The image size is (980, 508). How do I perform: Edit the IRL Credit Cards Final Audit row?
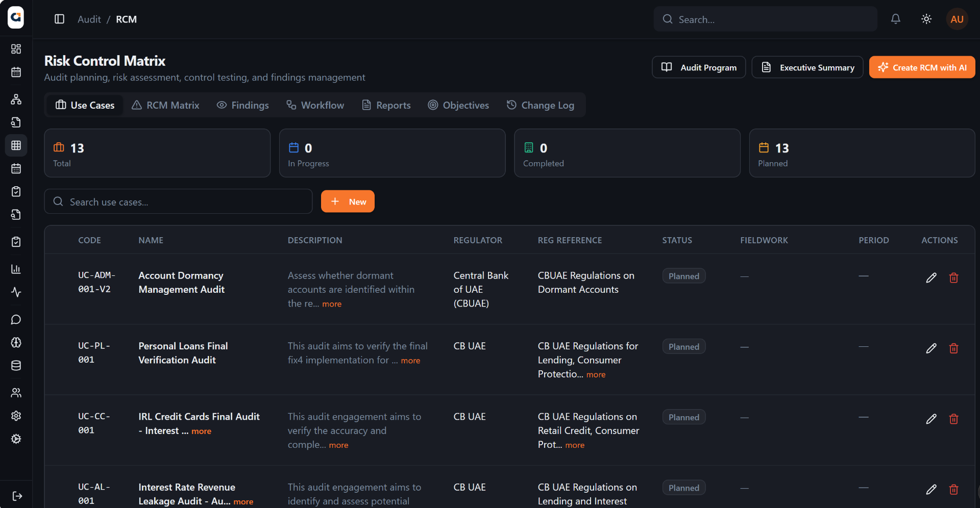[x=931, y=419]
